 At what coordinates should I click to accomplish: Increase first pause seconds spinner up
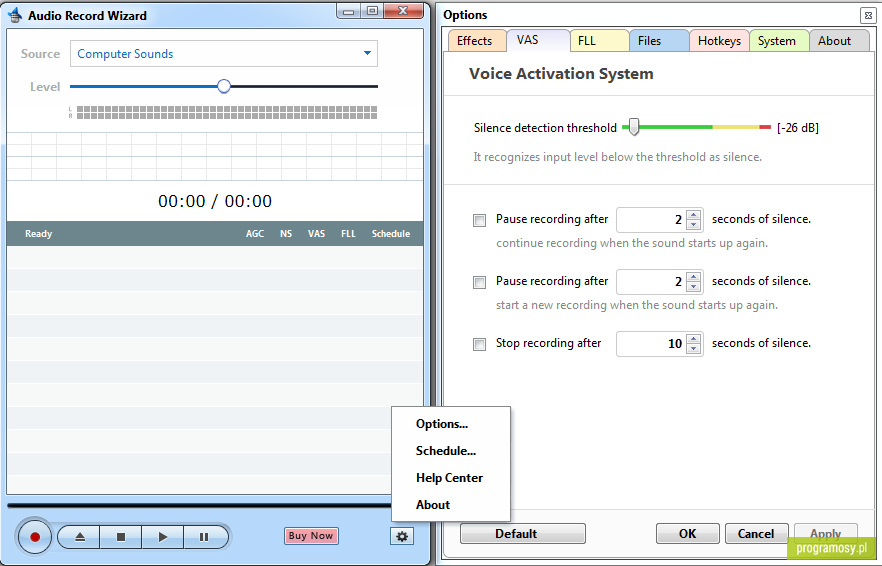coord(694,214)
